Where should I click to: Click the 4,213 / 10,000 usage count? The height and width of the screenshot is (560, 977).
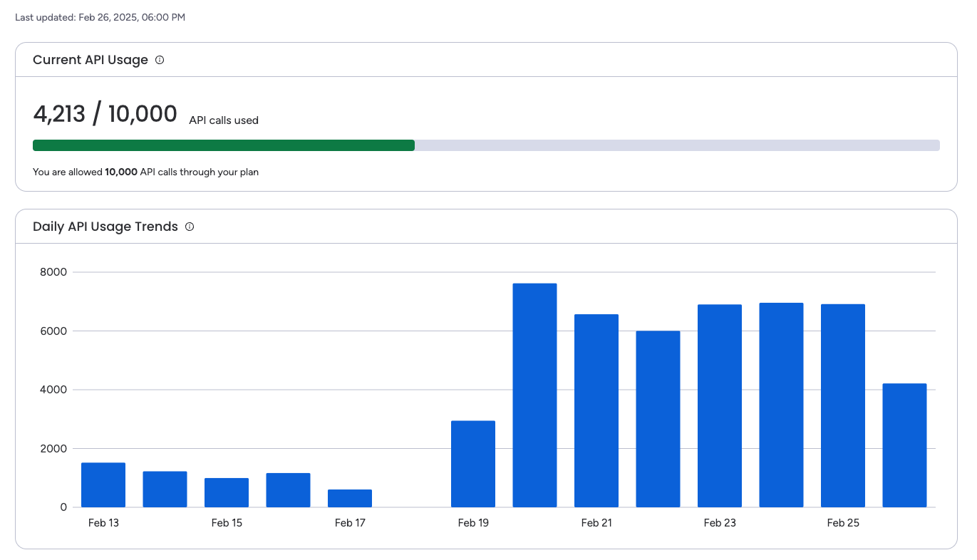tap(105, 114)
